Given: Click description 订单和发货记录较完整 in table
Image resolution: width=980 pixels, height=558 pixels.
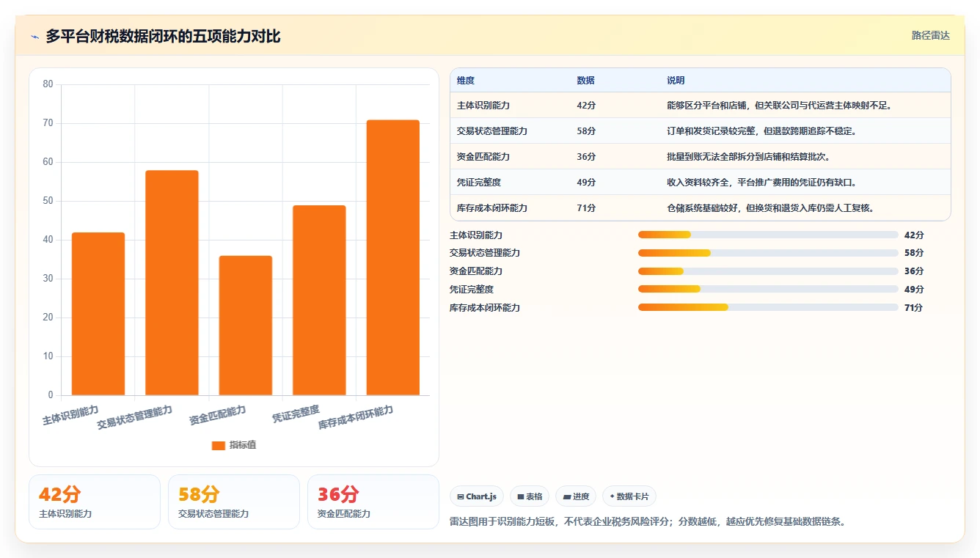Looking at the screenshot, I should coord(761,131).
